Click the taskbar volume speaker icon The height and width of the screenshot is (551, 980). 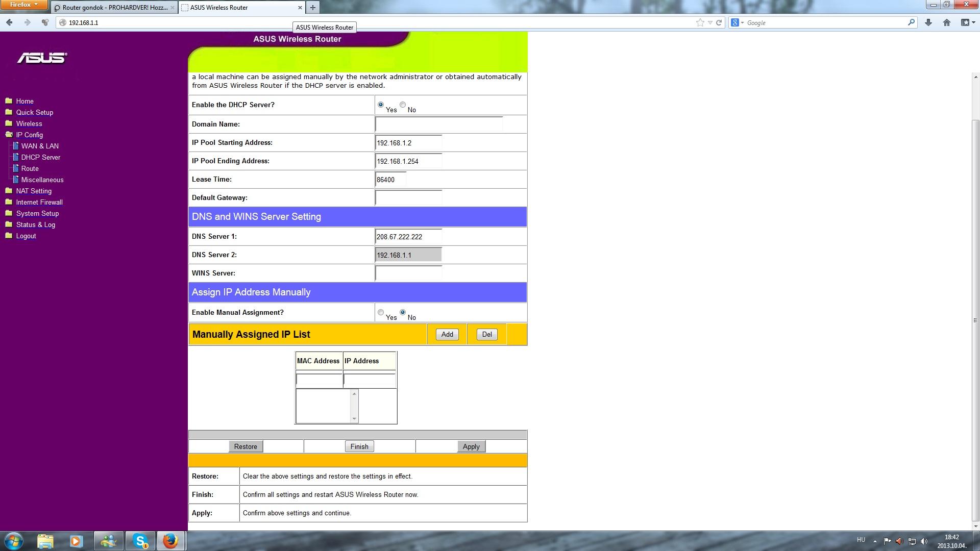924,541
